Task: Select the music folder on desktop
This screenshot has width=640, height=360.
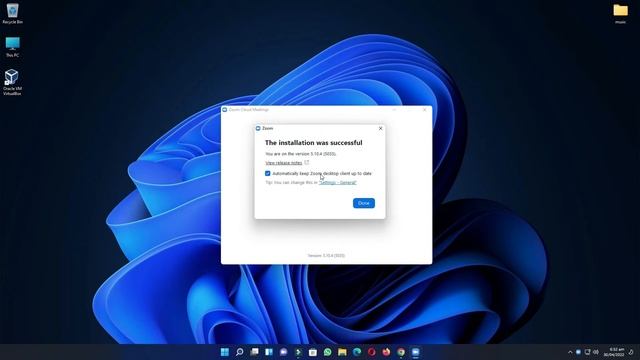Action: [x=620, y=13]
